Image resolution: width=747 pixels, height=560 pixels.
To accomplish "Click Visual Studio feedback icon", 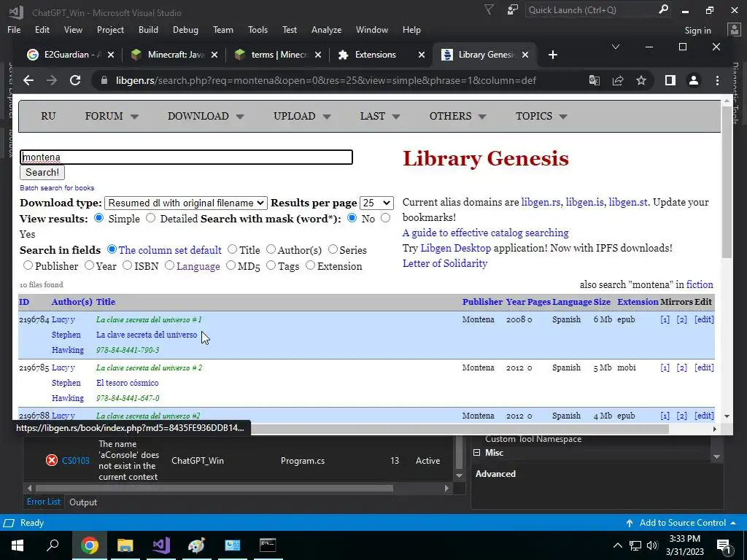I will [x=513, y=10].
